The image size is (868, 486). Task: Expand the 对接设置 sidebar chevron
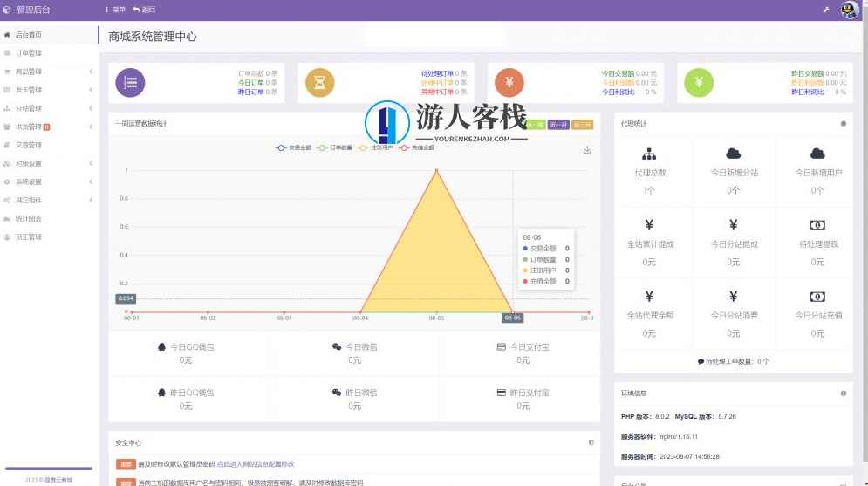(91, 163)
